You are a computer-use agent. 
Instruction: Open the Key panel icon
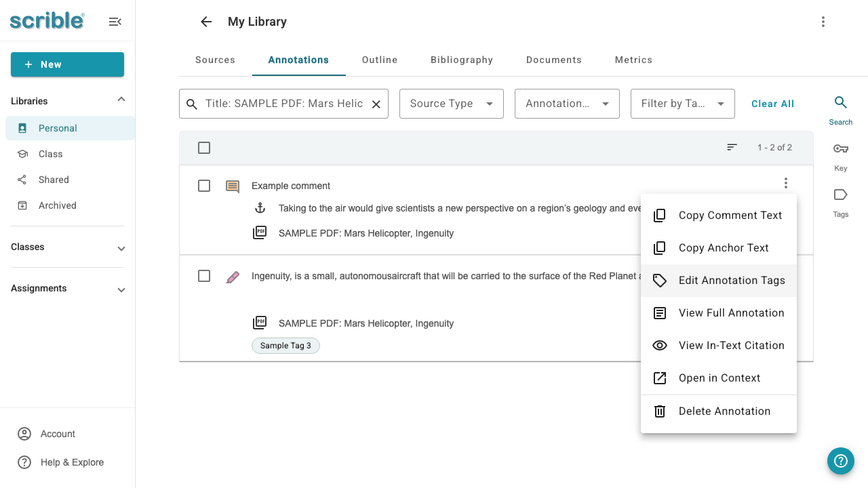(841, 148)
